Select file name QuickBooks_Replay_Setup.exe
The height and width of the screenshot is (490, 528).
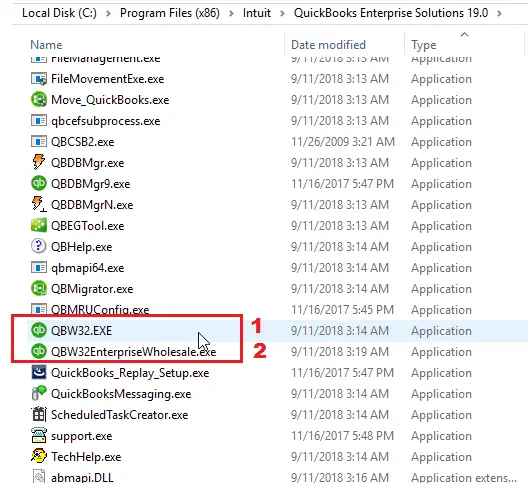130,373
